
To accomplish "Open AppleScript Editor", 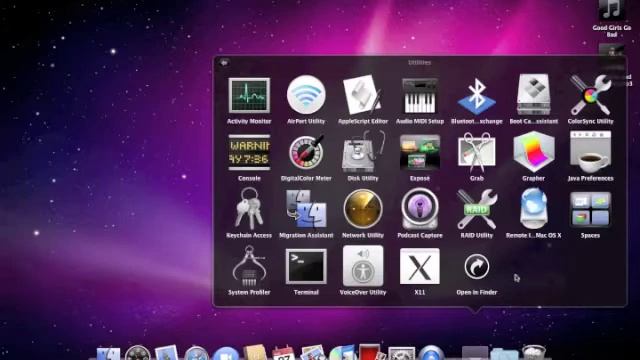I will coord(363,95).
